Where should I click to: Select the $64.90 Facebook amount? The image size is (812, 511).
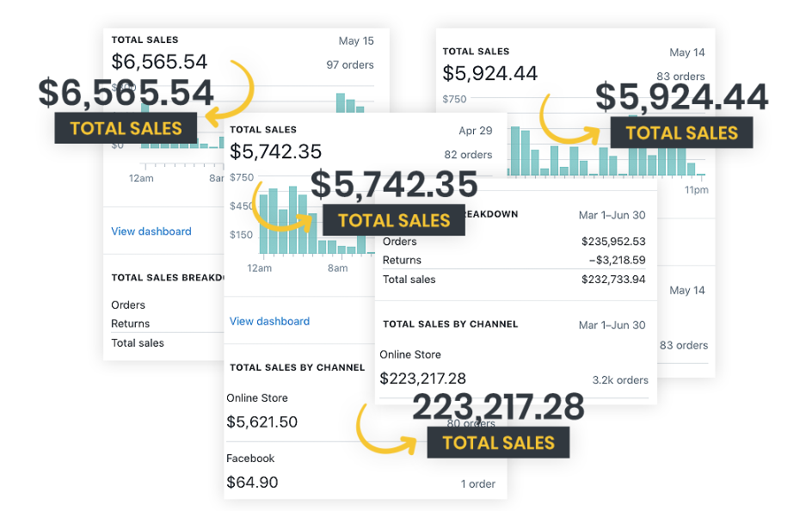(252, 482)
